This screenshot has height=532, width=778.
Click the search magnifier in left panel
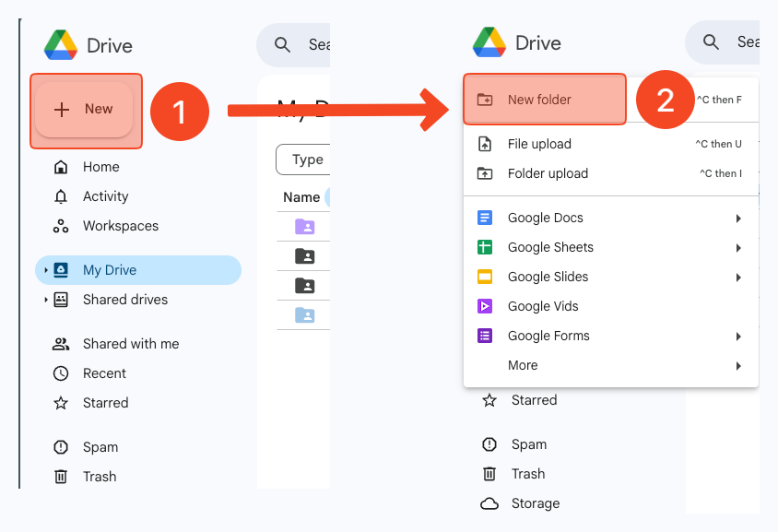[x=282, y=44]
